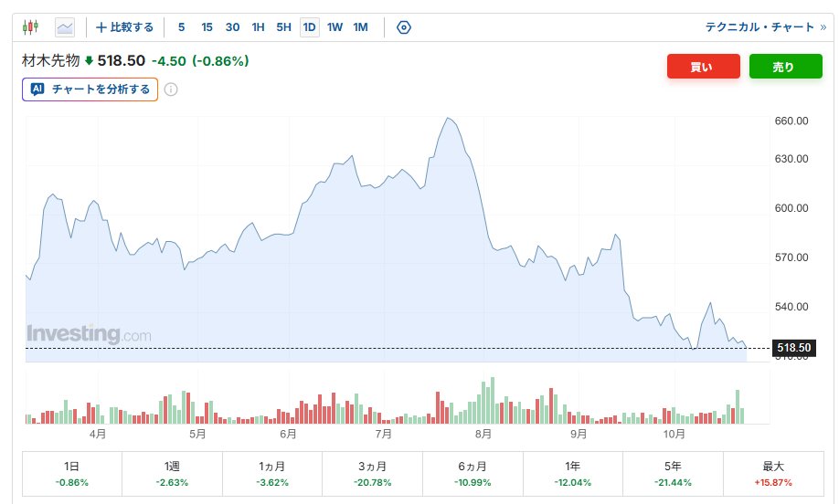Click the 材木先物 instrument title
Image resolution: width=839 pixels, height=504 pixels.
tap(50, 60)
